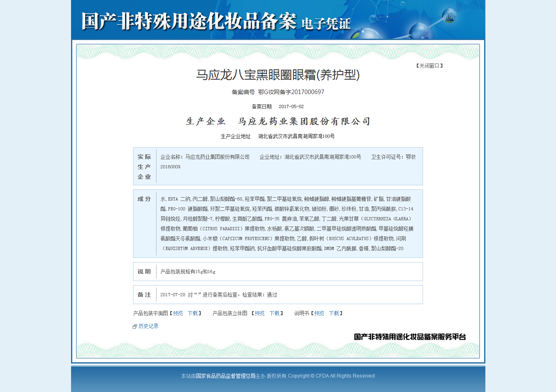The width and height of the screenshot is (556, 392).
Task: Click the Copyright © CFDA footer text
Action: pyautogui.click(x=331, y=376)
